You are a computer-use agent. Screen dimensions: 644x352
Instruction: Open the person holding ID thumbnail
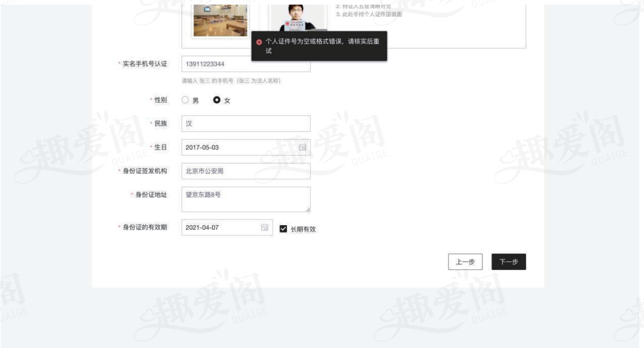(x=298, y=16)
